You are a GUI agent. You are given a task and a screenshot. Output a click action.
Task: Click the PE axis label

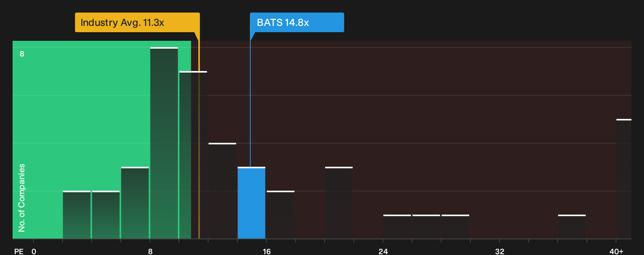coord(19,251)
